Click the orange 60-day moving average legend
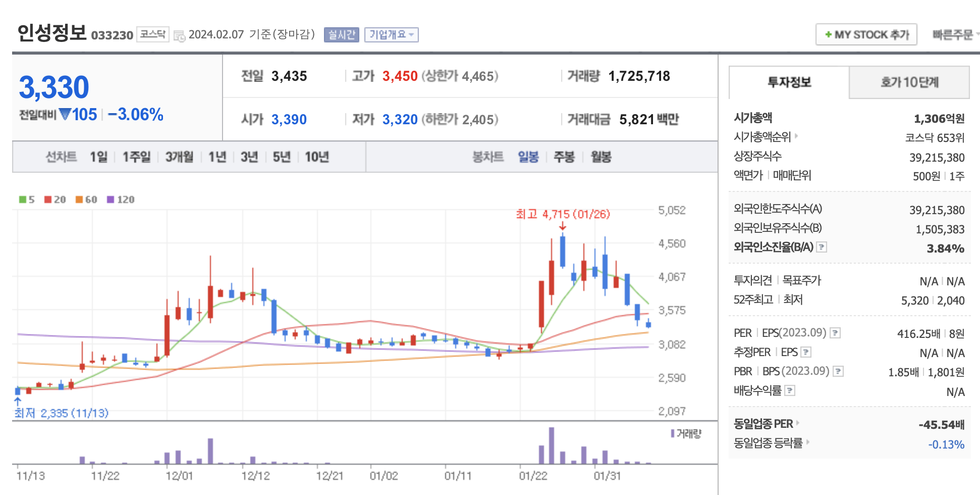 86,200
